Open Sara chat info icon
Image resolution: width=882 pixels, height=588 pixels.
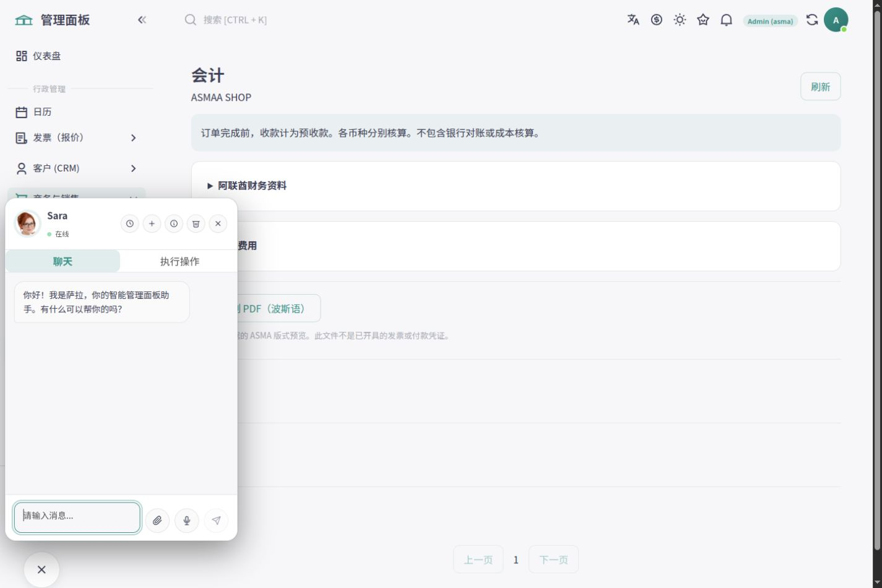174,223
